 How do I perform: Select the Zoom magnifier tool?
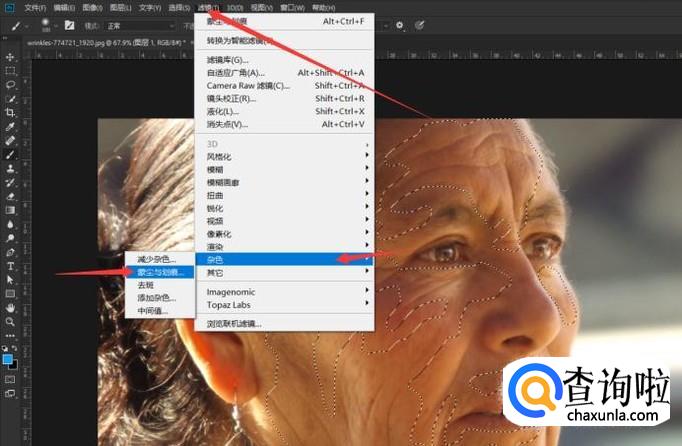pos(10,322)
